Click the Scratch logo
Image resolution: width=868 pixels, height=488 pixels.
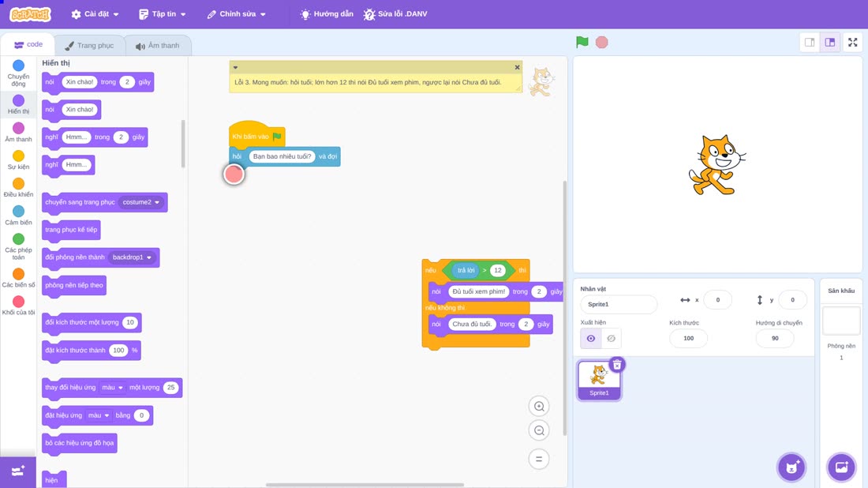coord(31,14)
